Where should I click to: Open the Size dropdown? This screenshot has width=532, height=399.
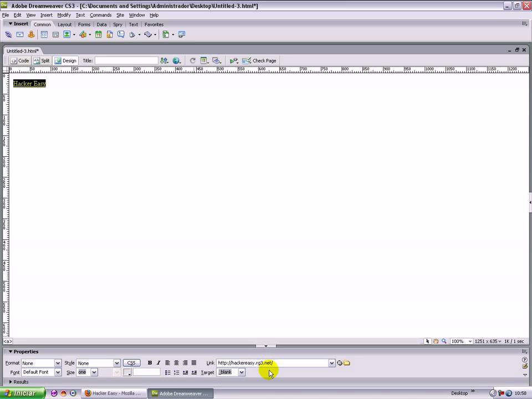(94, 372)
